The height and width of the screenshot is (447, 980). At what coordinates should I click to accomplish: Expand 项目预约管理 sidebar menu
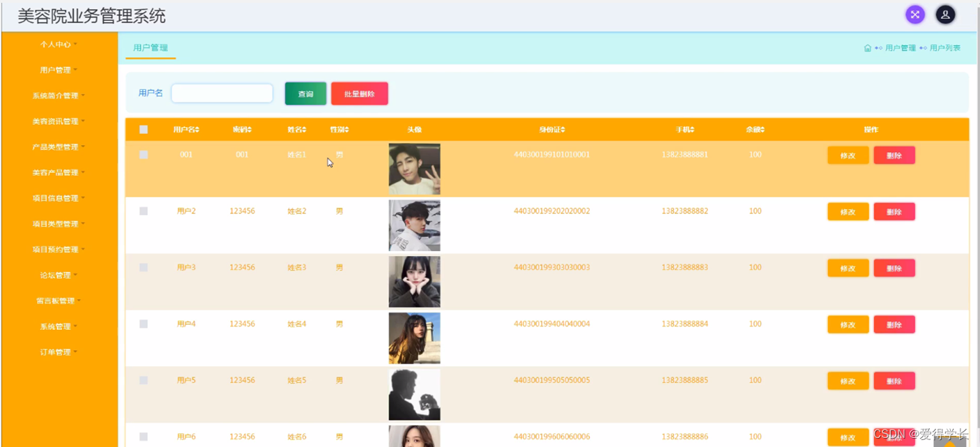pyautogui.click(x=59, y=250)
